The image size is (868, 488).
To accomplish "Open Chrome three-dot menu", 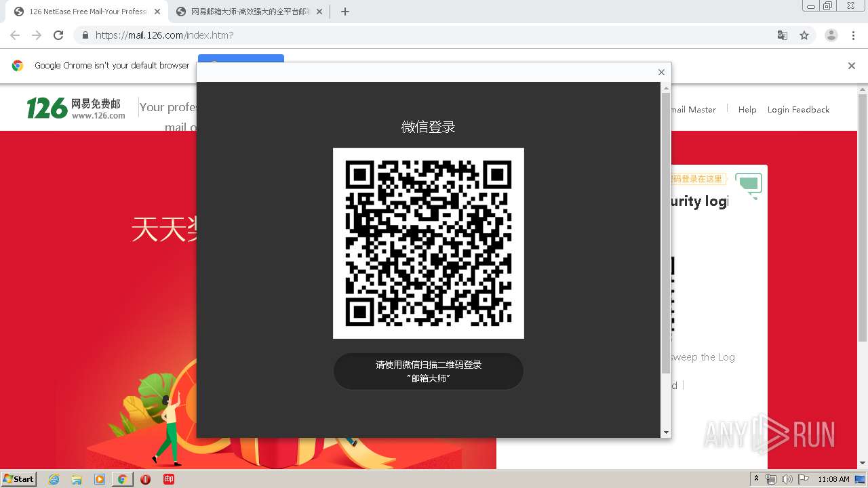I will tap(853, 35).
